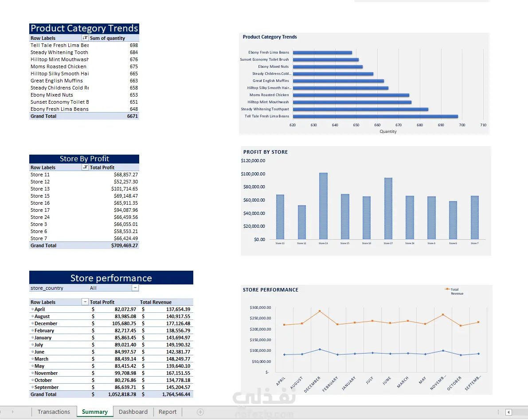Select Tell Tale Fresh Lima Beans chart bar
528x420 pixels.
coord(375,117)
